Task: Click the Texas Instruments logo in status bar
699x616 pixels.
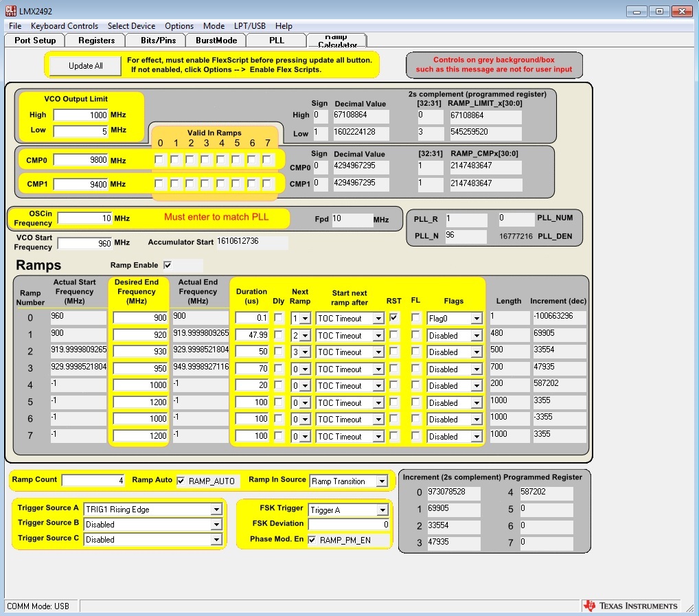Action: coord(630,606)
